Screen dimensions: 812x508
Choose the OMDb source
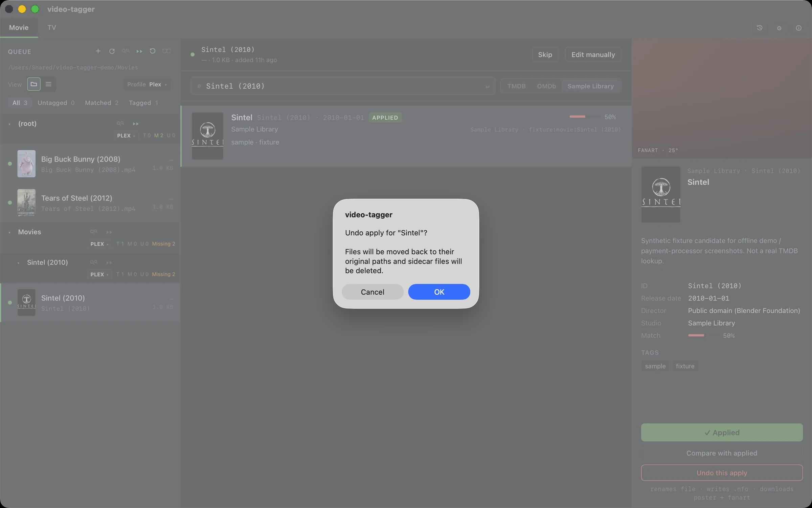pos(546,86)
